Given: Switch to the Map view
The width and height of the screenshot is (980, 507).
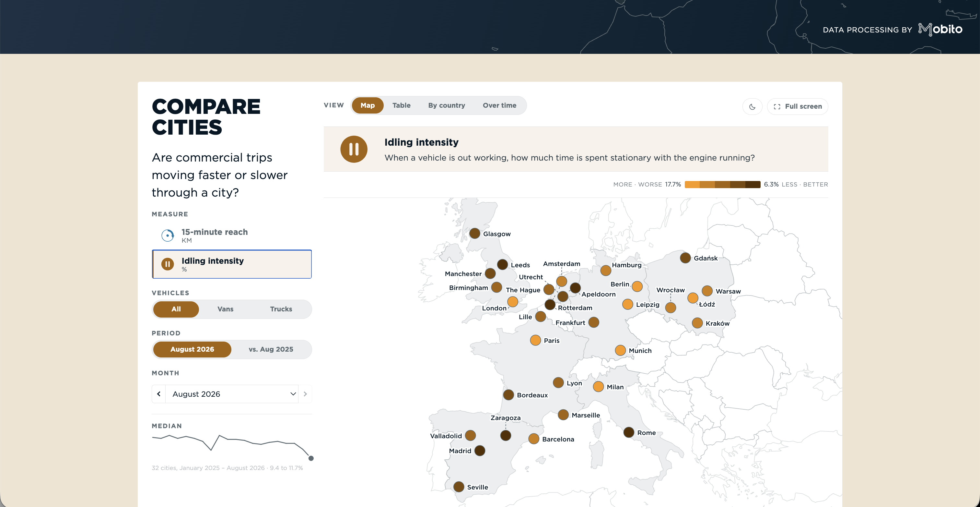Looking at the screenshot, I should [x=367, y=105].
